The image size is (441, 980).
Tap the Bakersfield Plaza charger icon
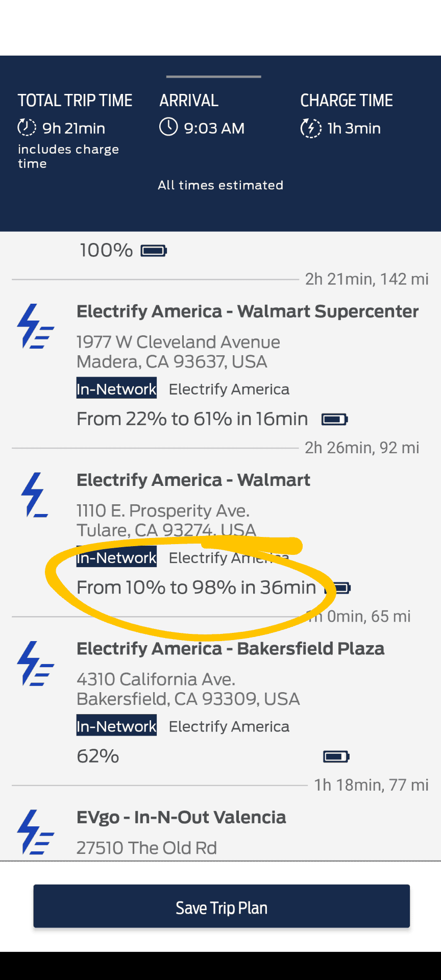36,664
